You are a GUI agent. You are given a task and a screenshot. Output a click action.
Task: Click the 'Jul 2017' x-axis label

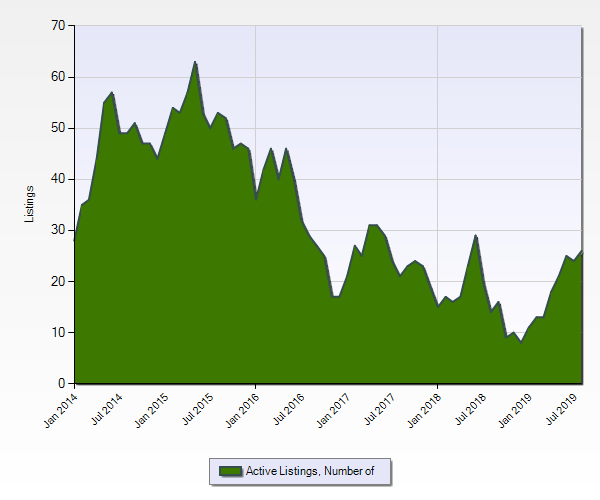[x=379, y=409]
